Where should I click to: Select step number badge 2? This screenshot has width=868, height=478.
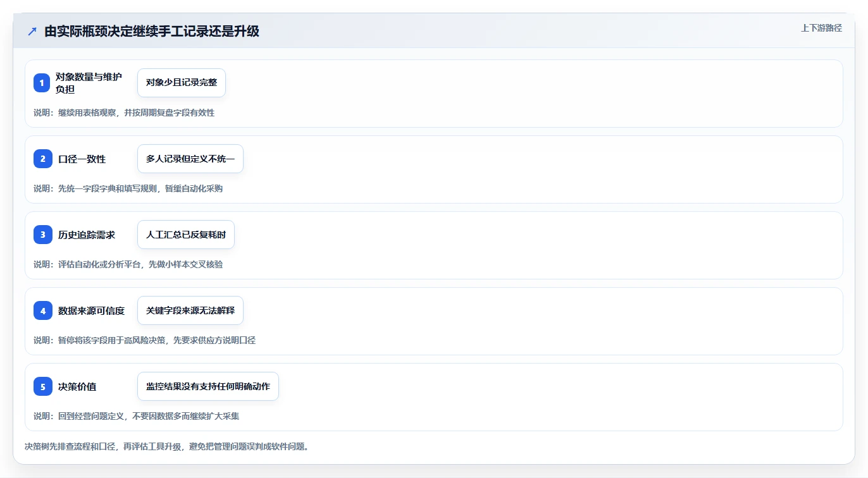click(x=43, y=159)
